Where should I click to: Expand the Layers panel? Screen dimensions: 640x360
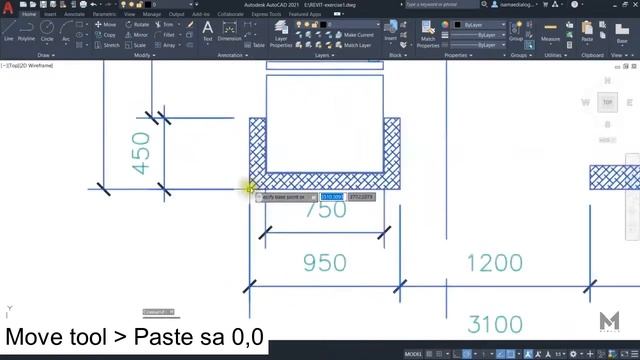point(324,55)
